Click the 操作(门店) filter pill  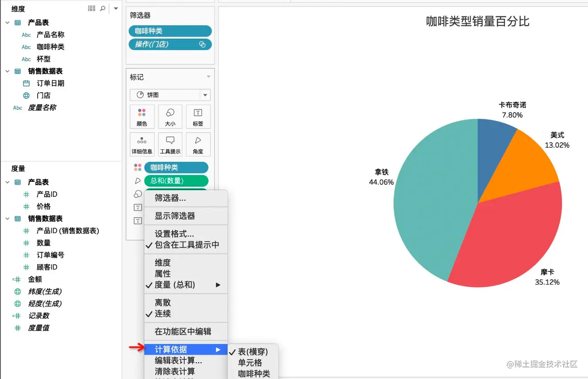pos(170,44)
